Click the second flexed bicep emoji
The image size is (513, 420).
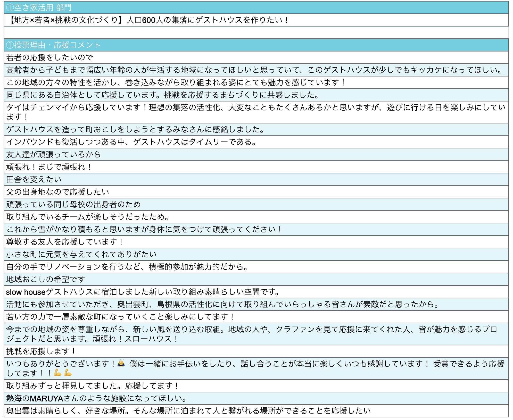click(x=68, y=373)
